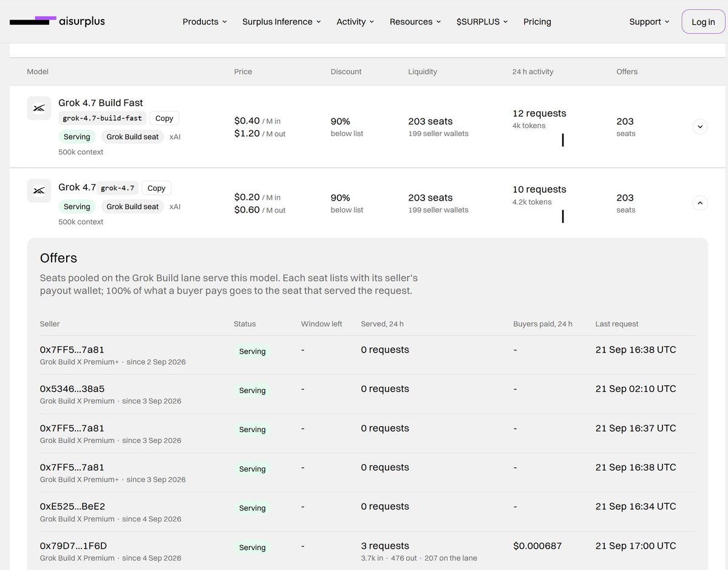Select seller 0xE525...BeE2
This screenshot has width=728, height=570.
point(72,506)
